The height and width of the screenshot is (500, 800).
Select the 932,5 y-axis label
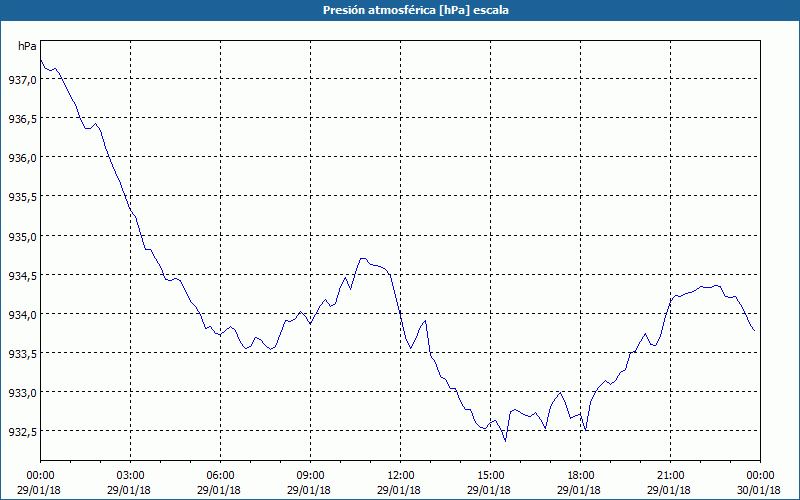pyautogui.click(x=22, y=433)
